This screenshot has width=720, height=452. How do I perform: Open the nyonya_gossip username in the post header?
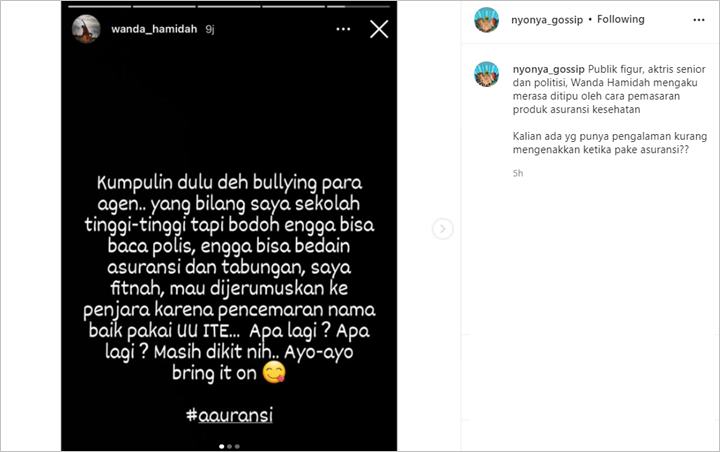tap(547, 20)
